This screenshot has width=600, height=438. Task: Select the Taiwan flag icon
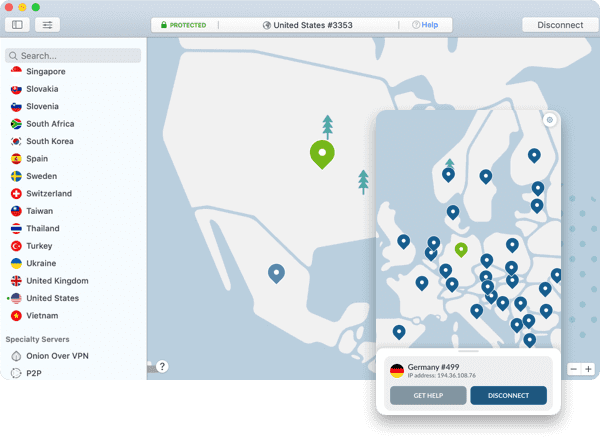click(16, 211)
